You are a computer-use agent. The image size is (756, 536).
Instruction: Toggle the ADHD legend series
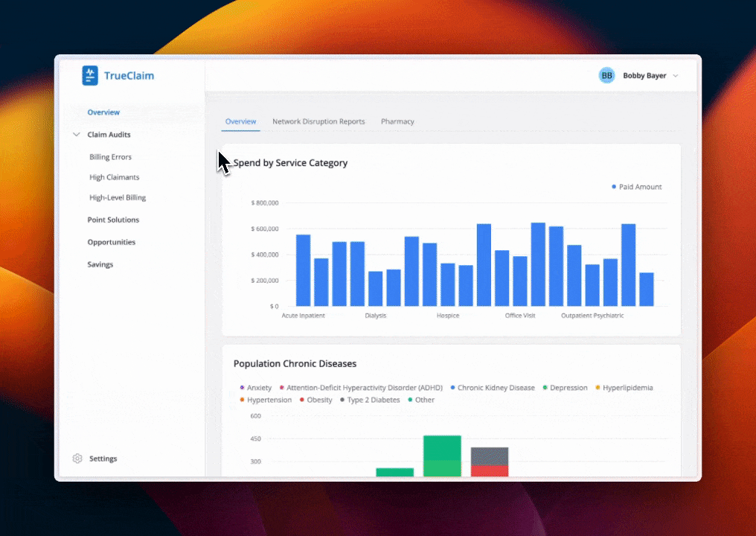[x=361, y=387]
